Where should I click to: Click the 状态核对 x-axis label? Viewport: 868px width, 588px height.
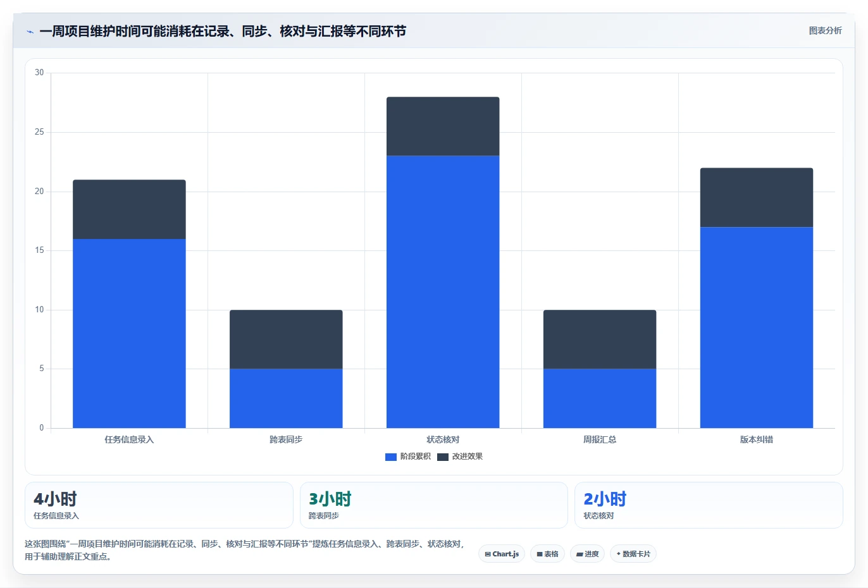[x=443, y=439]
